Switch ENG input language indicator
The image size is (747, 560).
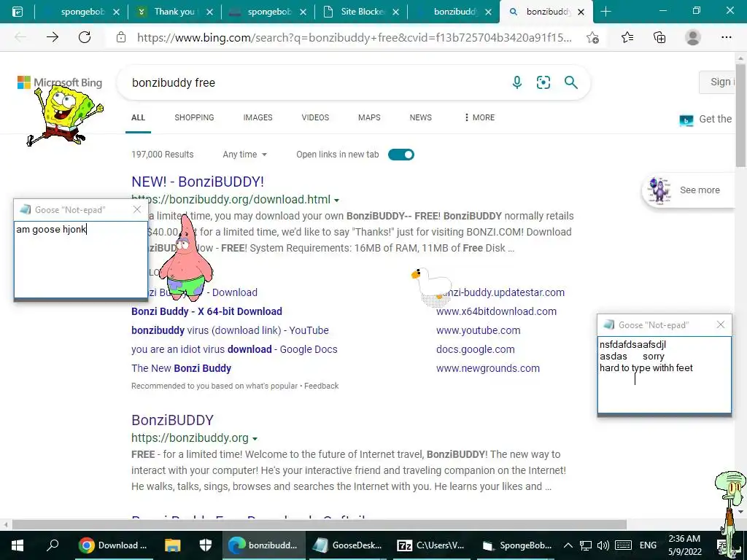click(x=648, y=545)
